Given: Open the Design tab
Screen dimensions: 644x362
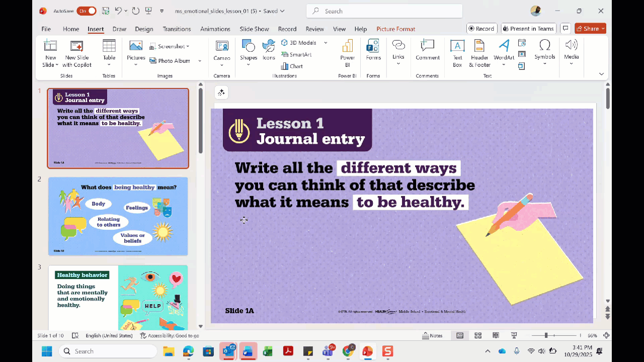Looking at the screenshot, I should coord(144,29).
